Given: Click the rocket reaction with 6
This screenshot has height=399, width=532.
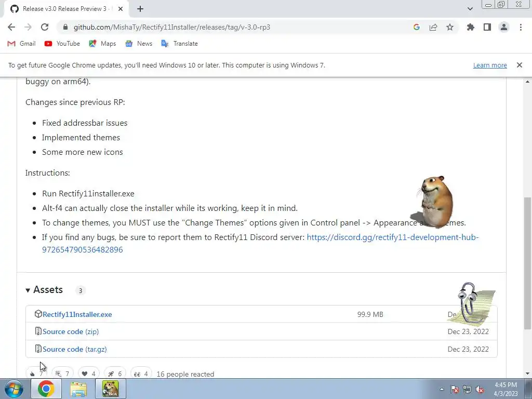Looking at the screenshot, I should click(x=115, y=374).
